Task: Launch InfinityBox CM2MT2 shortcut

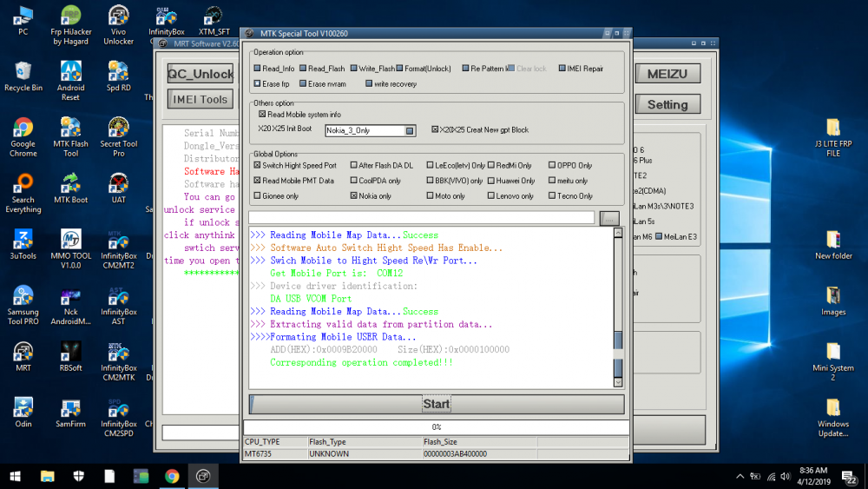Action: click(x=118, y=249)
